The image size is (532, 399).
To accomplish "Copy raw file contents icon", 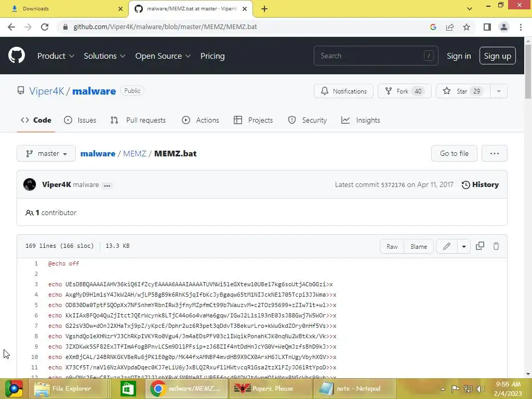I will (480, 246).
